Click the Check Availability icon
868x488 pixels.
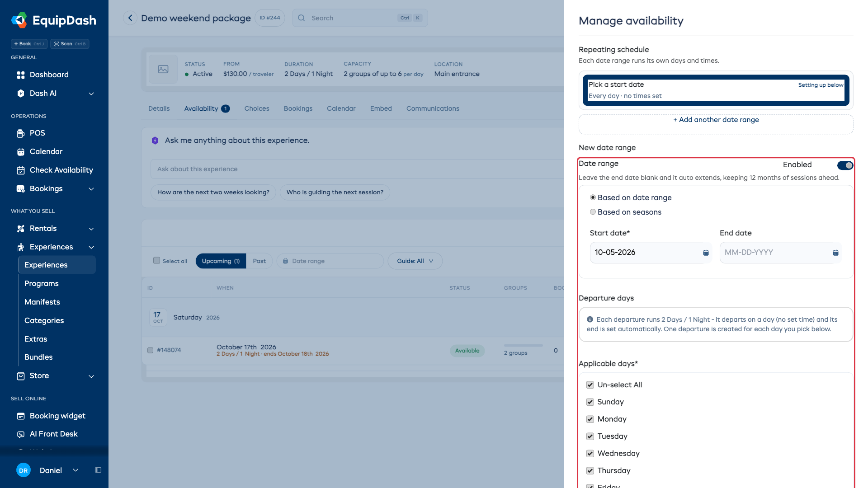point(21,170)
